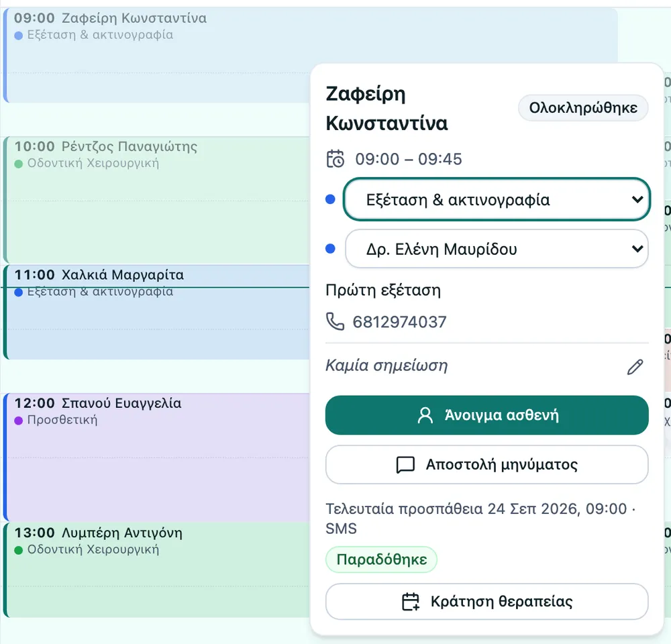Open the 12:00 Σπανού Ευαγγελία appointment
The image size is (671, 644).
(x=156, y=457)
